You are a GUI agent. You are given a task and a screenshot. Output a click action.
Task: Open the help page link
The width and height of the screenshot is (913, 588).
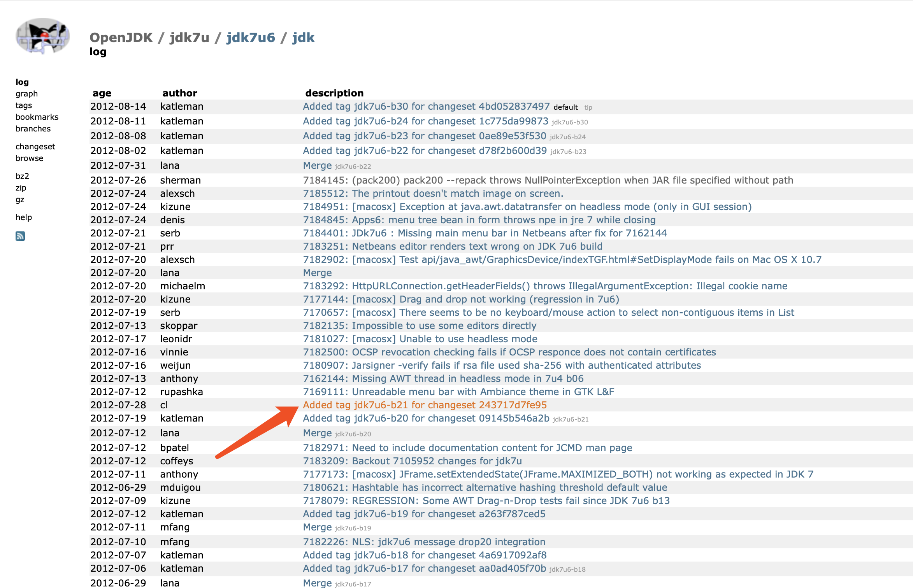click(x=24, y=217)
